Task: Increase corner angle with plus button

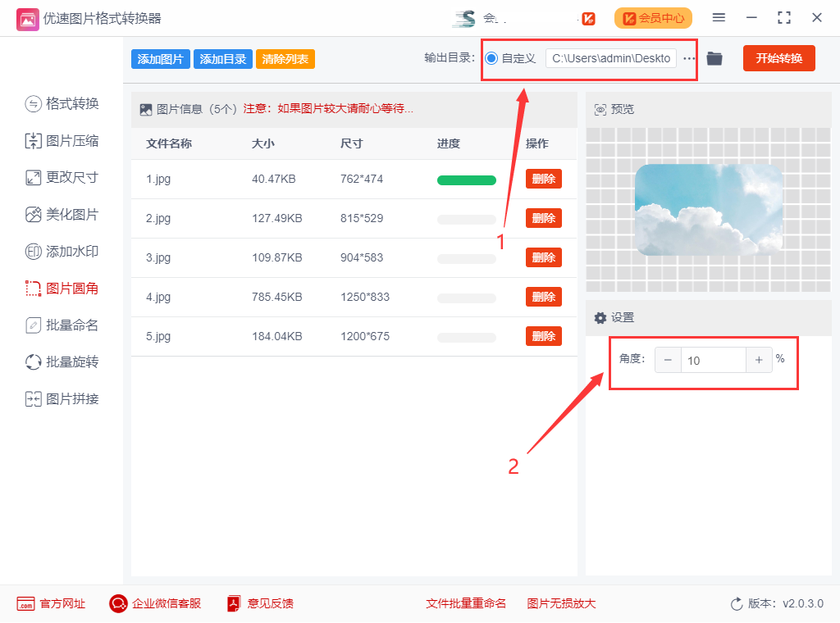Action: [759, 360]
